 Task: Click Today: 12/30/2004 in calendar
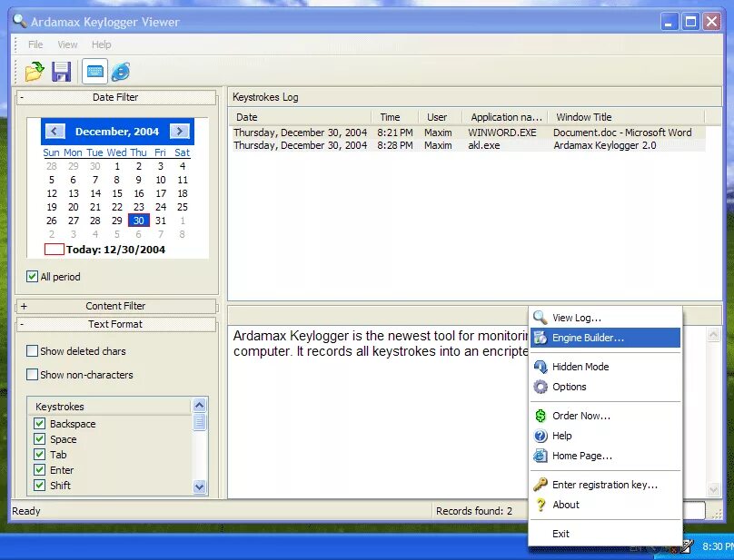point(104,250)
